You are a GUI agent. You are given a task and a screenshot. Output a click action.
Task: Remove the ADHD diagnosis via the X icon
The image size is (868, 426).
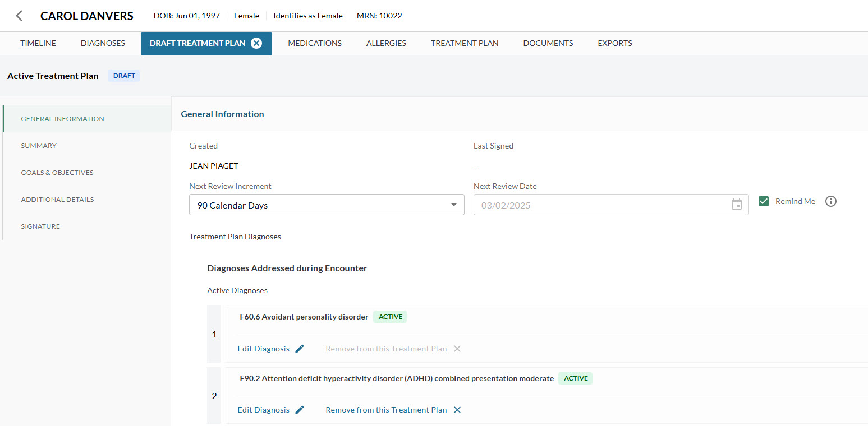457,409
